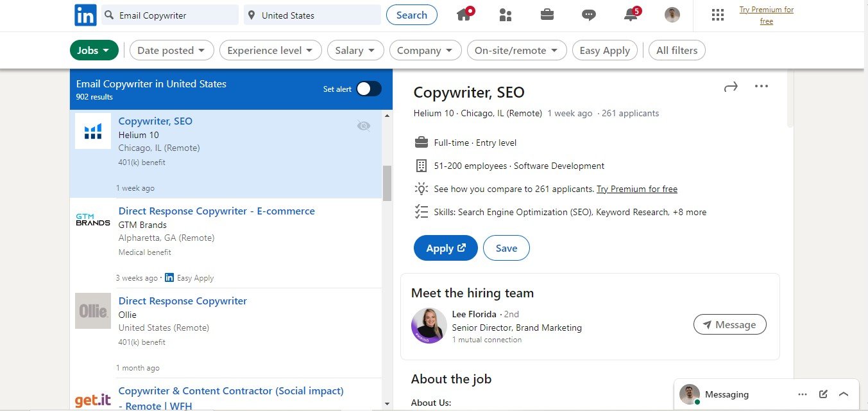Open Copywriter & Content Contractor listing
Viewport: 868px width, 411px height.
(x=231, y=398)
